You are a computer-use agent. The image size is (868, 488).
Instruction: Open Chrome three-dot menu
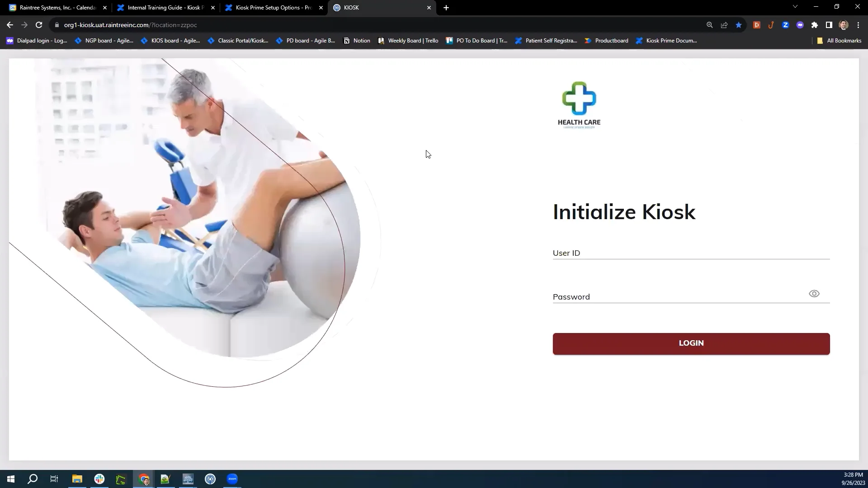click(x=858, y=25)
